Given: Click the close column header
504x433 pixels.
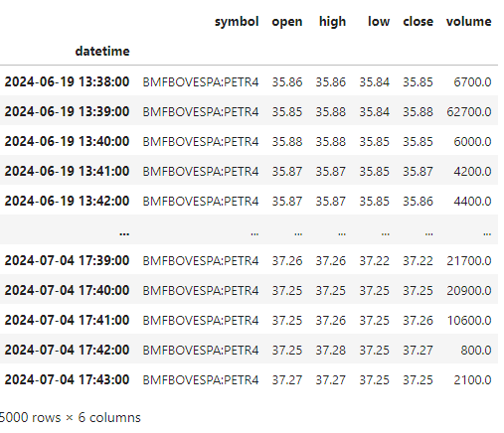Looking at the screenshot, I should pos(418,22).
